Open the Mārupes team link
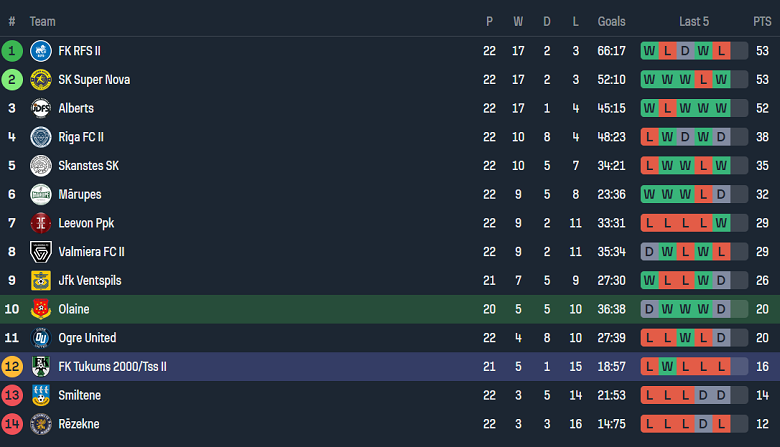 (79, 195)
